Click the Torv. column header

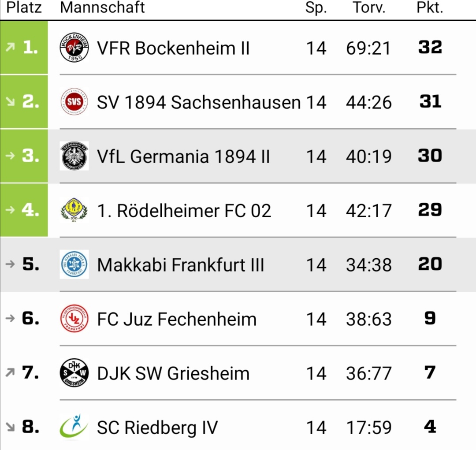(369, 7)
